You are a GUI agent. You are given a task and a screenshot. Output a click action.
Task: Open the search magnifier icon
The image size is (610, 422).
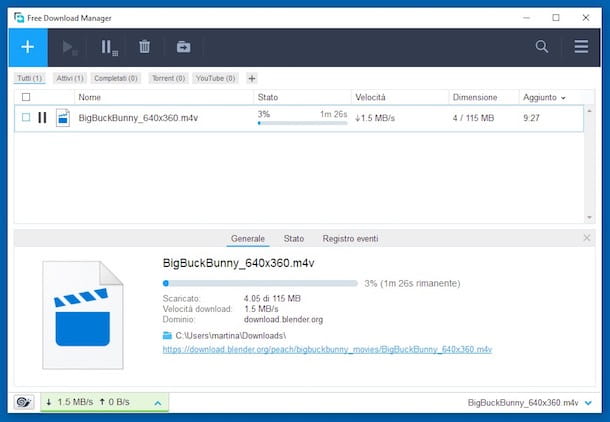click(542, 47)
